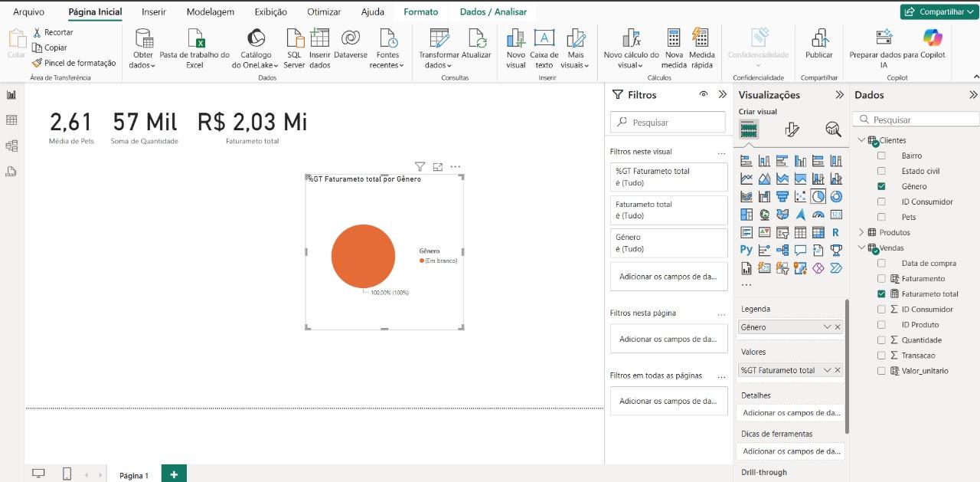Open the Format visual paintbrush tab
Image resolution: width=980 pixels, height=482 pixels.
[x=792, y=130]
